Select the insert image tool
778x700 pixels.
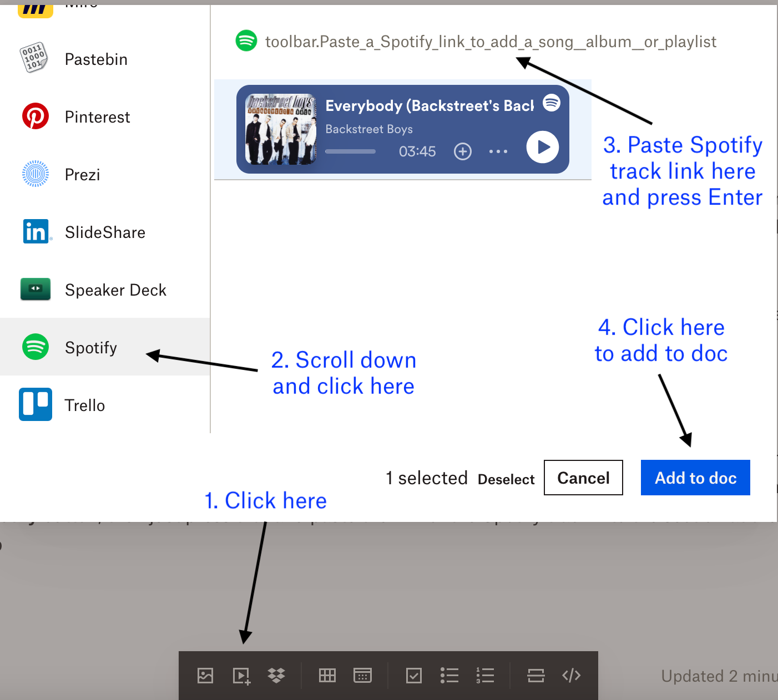[205, 676]
